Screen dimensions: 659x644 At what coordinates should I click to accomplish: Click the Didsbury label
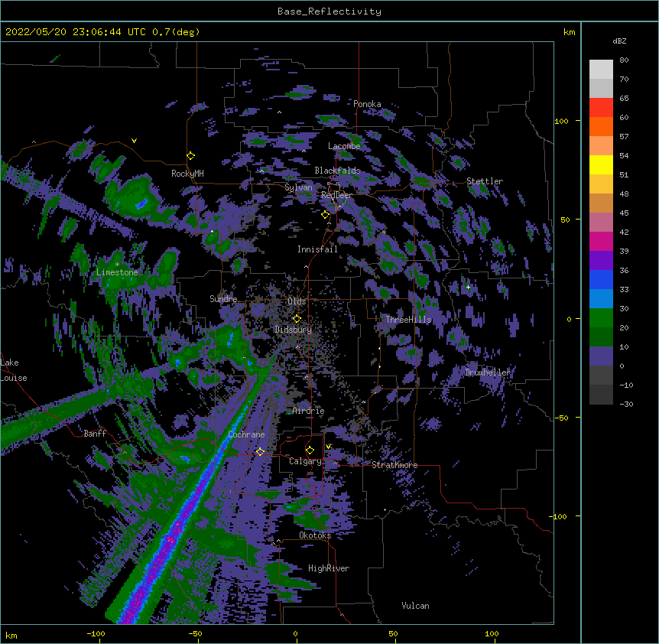293,330
